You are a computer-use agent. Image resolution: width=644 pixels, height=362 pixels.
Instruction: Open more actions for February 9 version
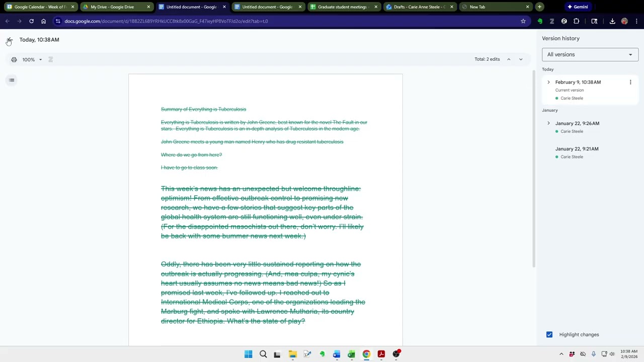click(630, 82)
